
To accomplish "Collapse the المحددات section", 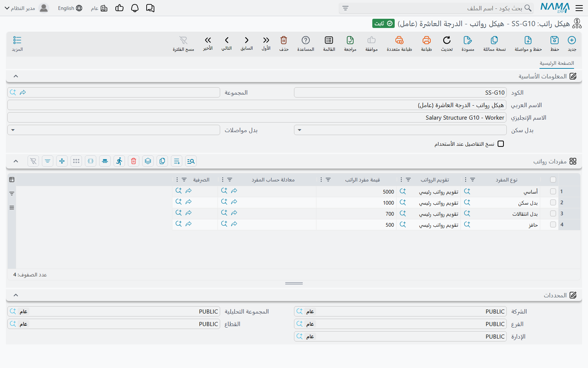I will pos(16,295).
